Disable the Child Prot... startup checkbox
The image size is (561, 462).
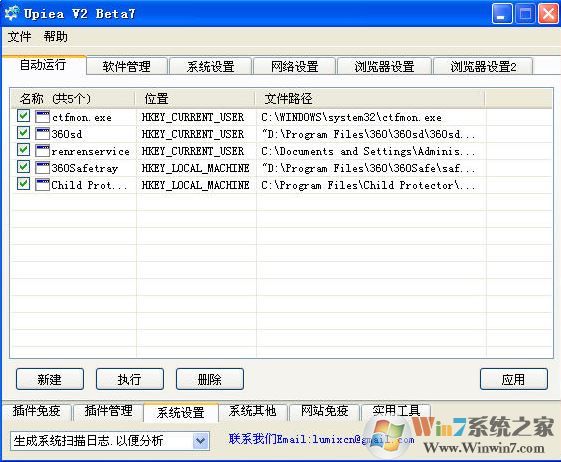23,184
